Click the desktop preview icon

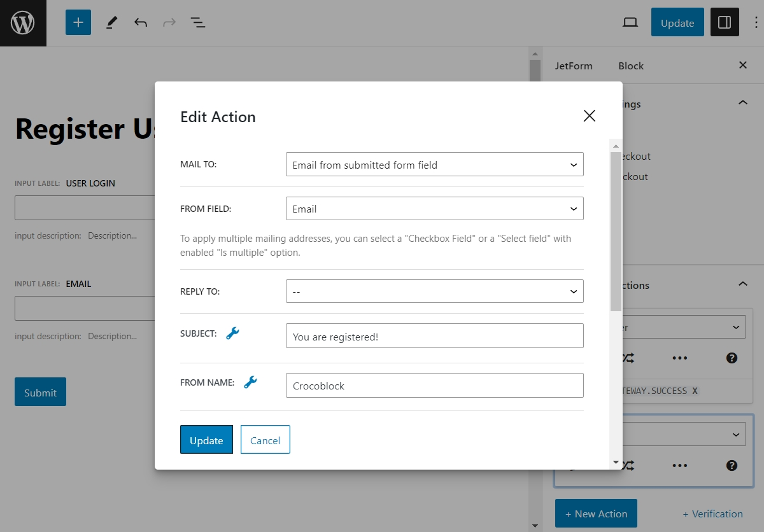630,22
